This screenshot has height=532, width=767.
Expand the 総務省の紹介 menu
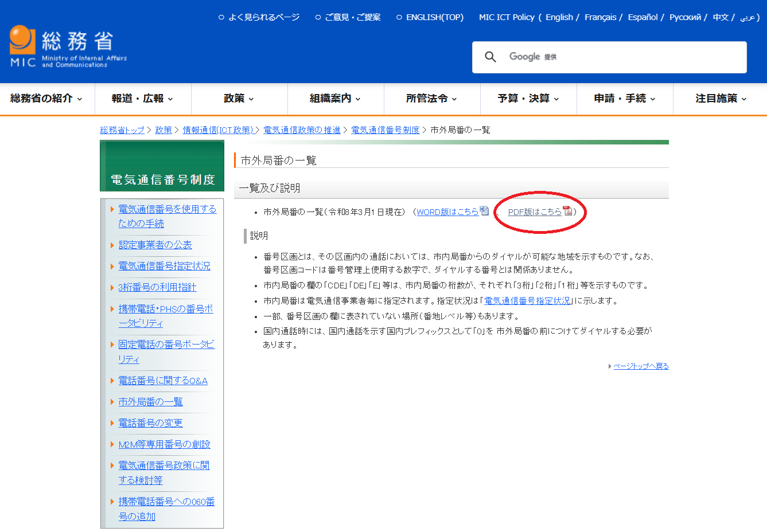(46, 99)
